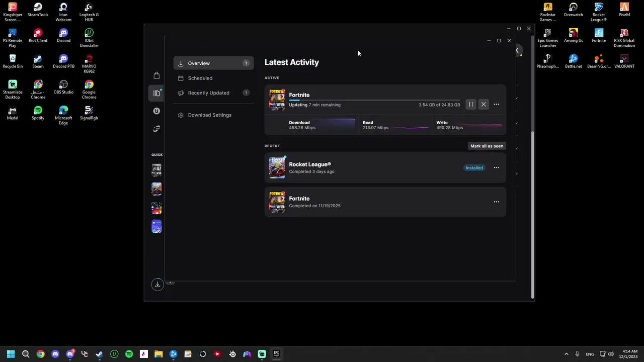644x362 pixels.
Task: Open Medal desktop shortcut
Action: coord(13,113)
